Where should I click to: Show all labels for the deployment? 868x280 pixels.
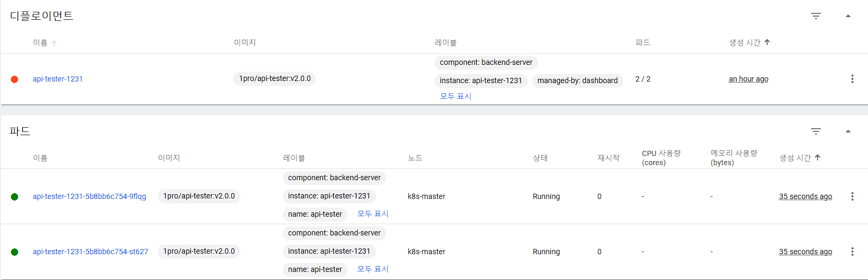(455, 96)
